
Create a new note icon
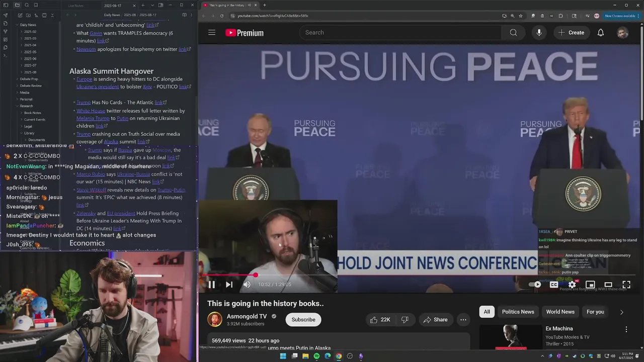tap(20, 15)
